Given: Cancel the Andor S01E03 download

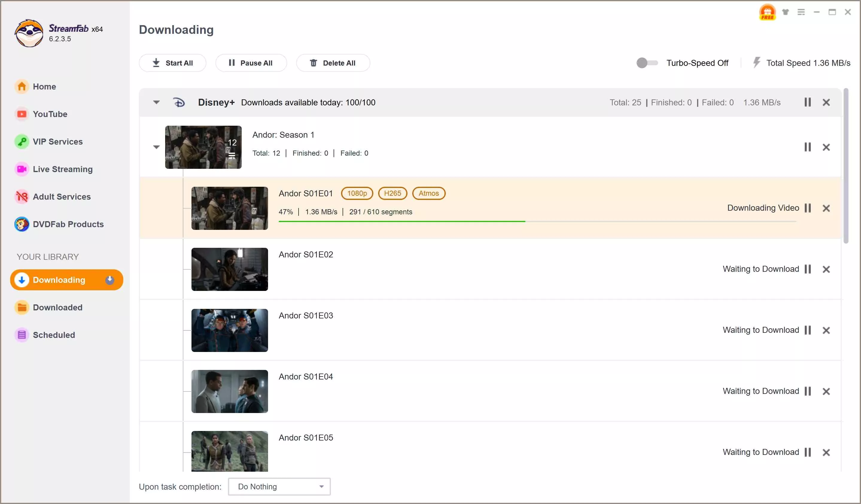Looking at the screenshot, I should [826, 330].
